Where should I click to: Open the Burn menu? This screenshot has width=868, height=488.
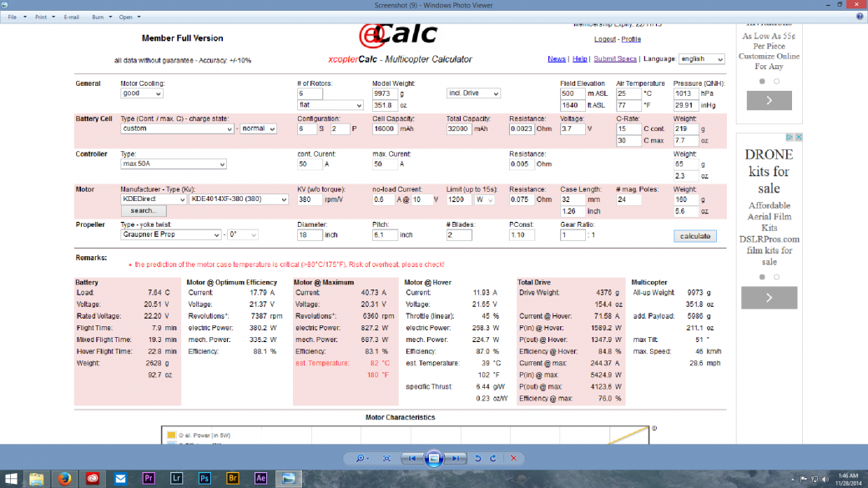click(102, 18)
